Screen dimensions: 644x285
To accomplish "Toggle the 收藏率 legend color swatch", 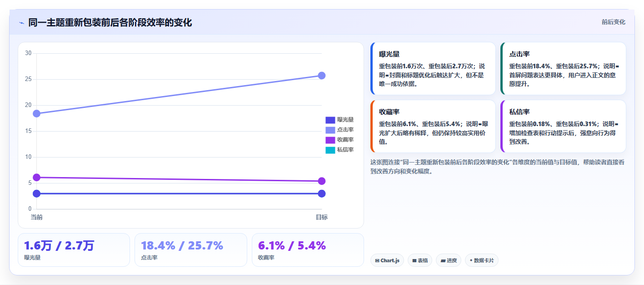I will click(330, 140).
